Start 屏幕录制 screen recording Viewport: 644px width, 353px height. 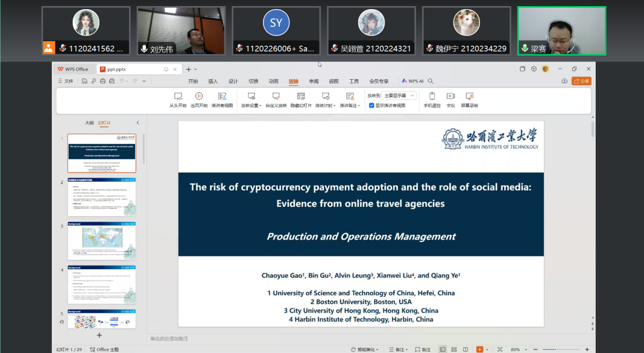point(469,100)
